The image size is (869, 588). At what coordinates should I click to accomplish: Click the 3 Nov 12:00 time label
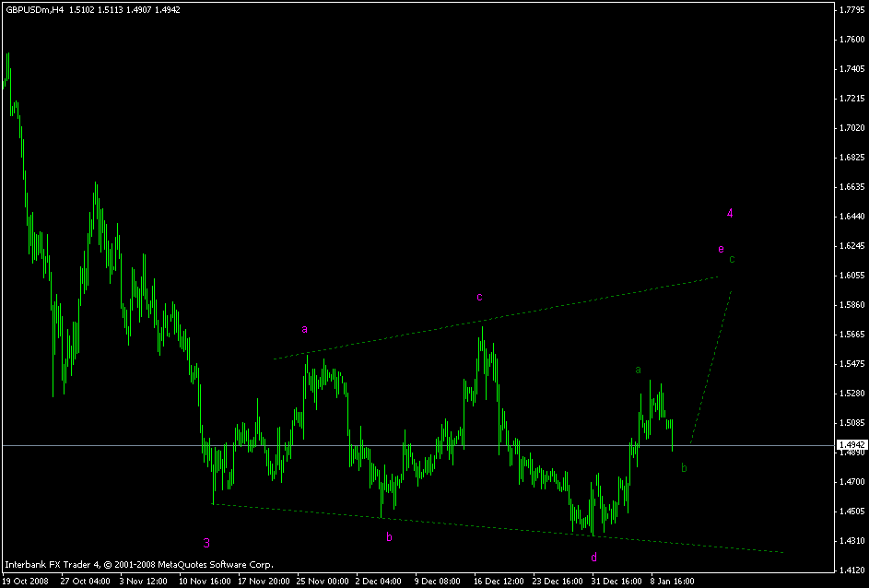[x=144, y=581]
